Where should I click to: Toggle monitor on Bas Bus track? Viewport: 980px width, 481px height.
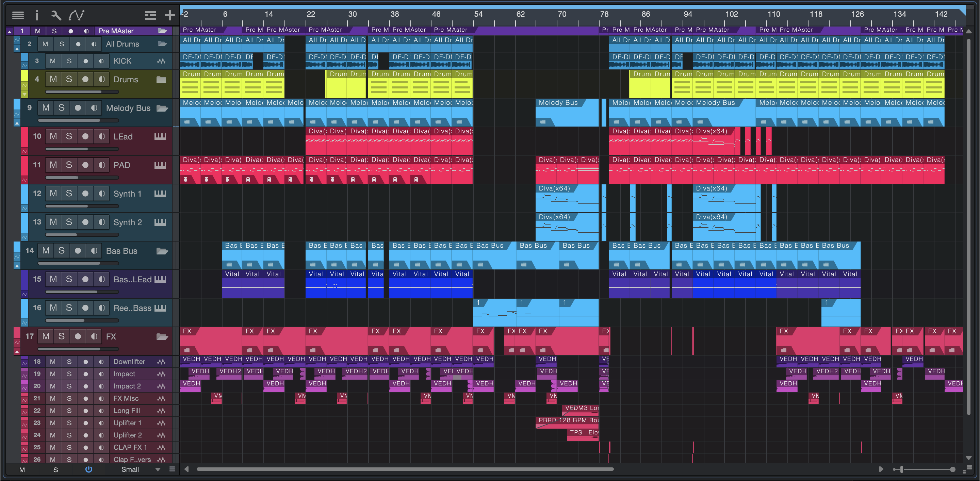point(94,251)
